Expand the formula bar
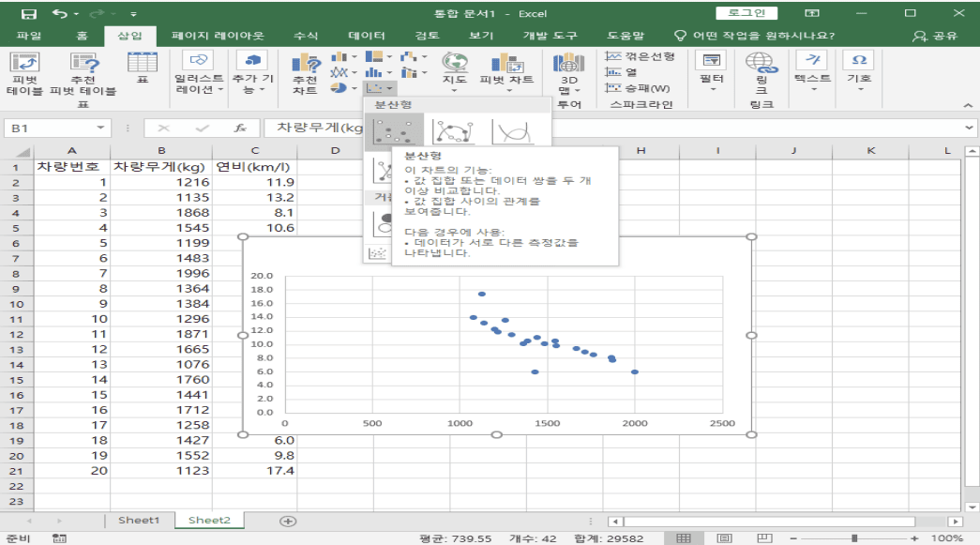The image size is (980, 545). click(969, 127)
